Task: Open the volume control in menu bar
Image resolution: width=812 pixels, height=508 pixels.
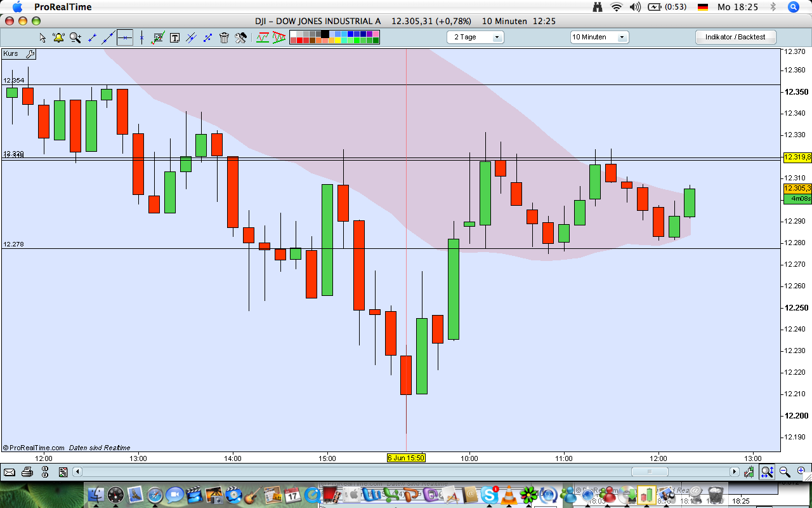Action: click(635, 7)
